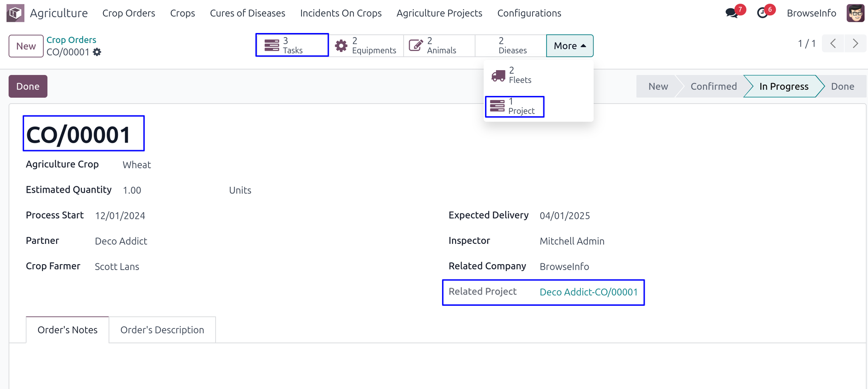Open the Tasks list icon
868x389 pixels.
(272, 46)
